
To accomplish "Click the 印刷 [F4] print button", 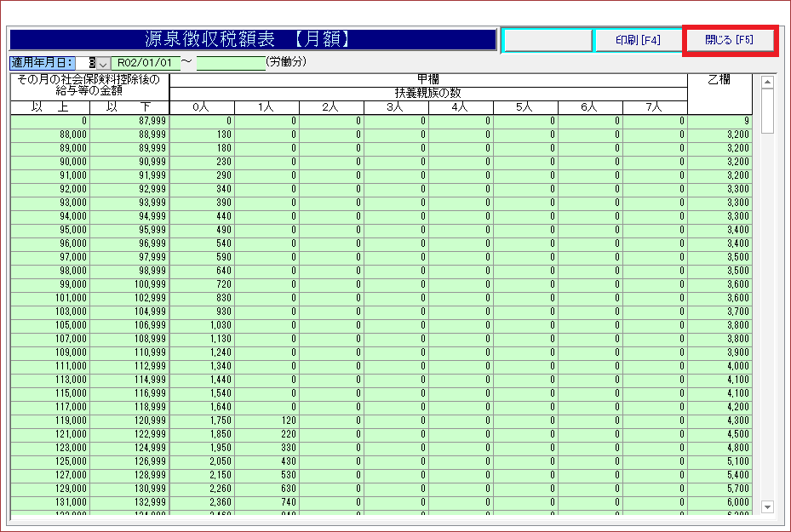I will click(x=638, y=40).
